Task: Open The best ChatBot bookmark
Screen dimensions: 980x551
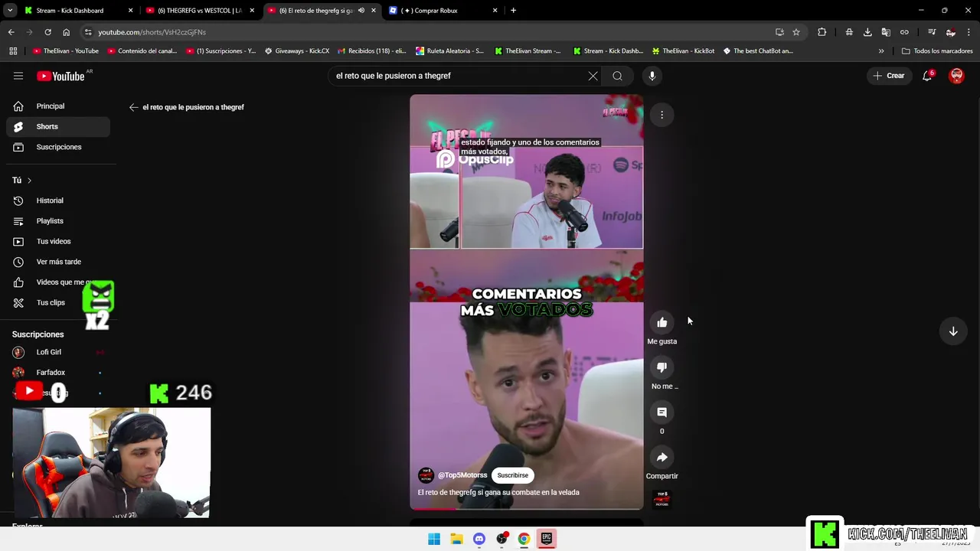Action: pyautogui.click(x=757, y=51)
